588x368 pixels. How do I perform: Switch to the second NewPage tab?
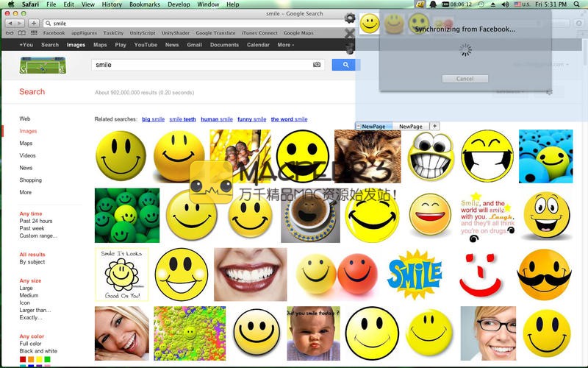pos(410,127)
